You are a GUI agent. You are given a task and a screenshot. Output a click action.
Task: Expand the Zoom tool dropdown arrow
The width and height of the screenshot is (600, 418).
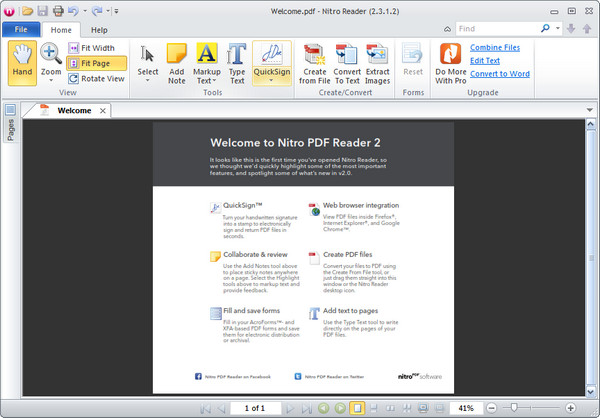click(51, 81)
